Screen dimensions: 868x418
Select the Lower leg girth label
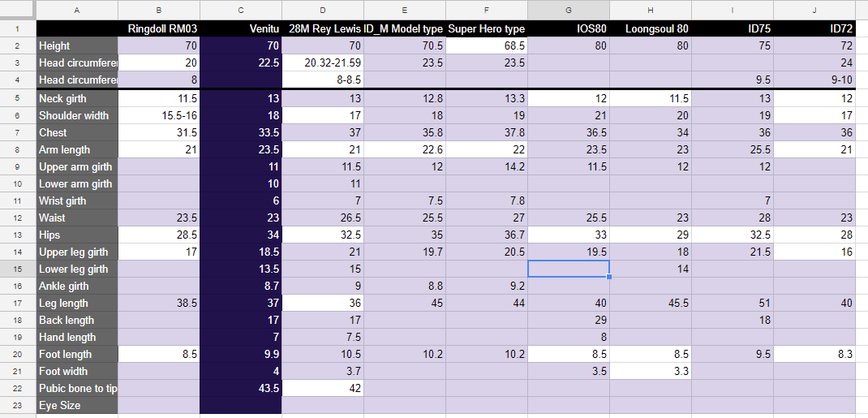(77, 269)
